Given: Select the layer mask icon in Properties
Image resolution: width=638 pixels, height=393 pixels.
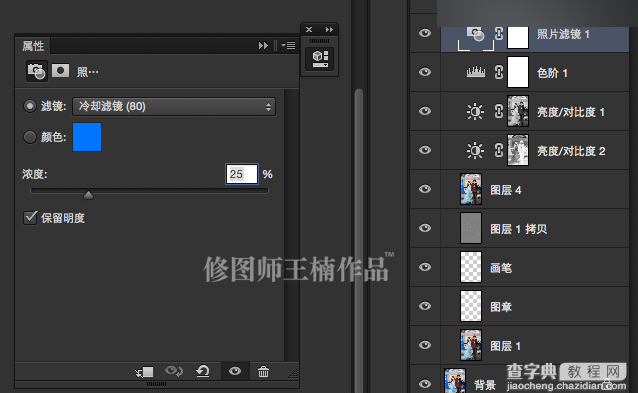Looking at the screenshot, I should click(60, 71).
